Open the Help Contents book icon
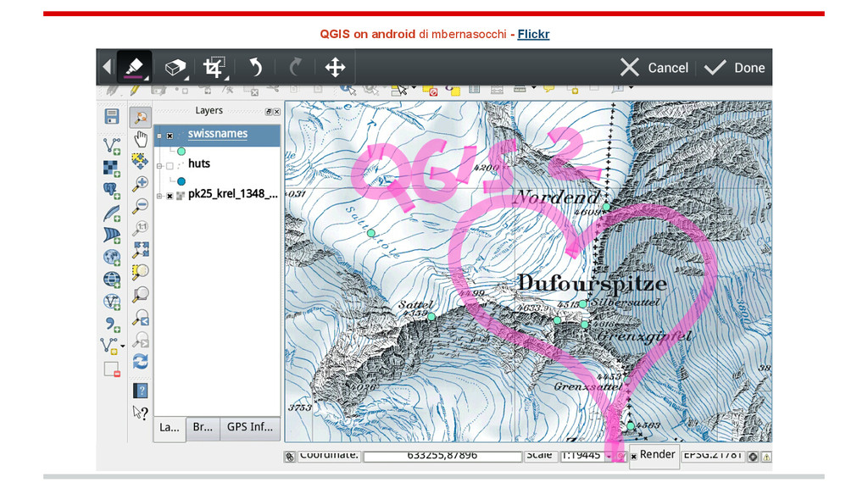Screen dimensions: 868x488 141,391
